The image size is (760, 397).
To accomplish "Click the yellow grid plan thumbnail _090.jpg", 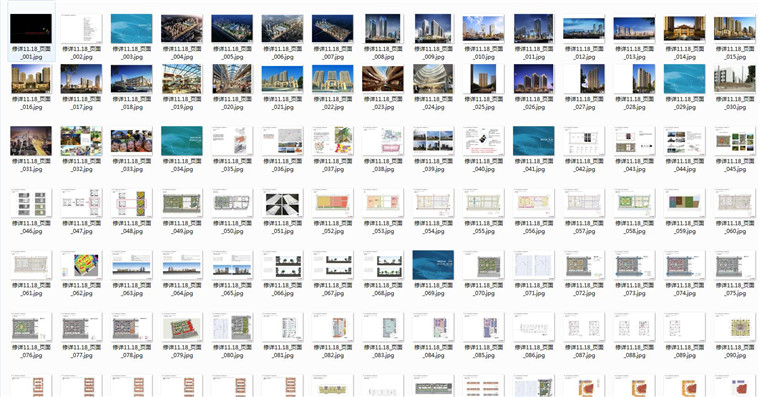I will 735,327.
